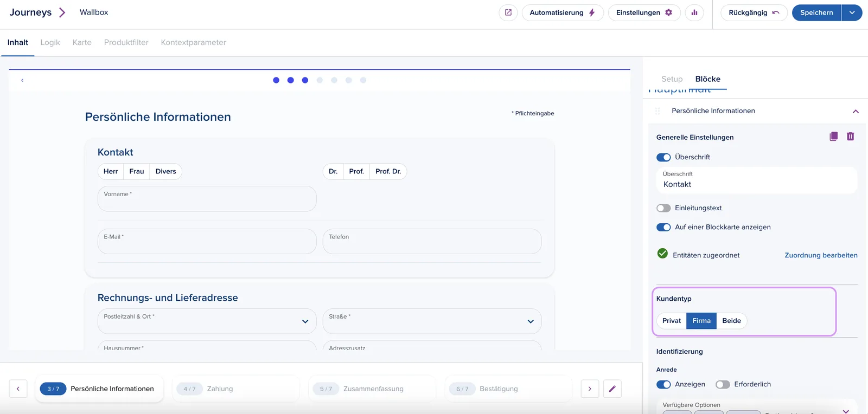The image size is (868, 414).
Task: Click the pencil icon to edit steps
Action: [x=612, y=389]
